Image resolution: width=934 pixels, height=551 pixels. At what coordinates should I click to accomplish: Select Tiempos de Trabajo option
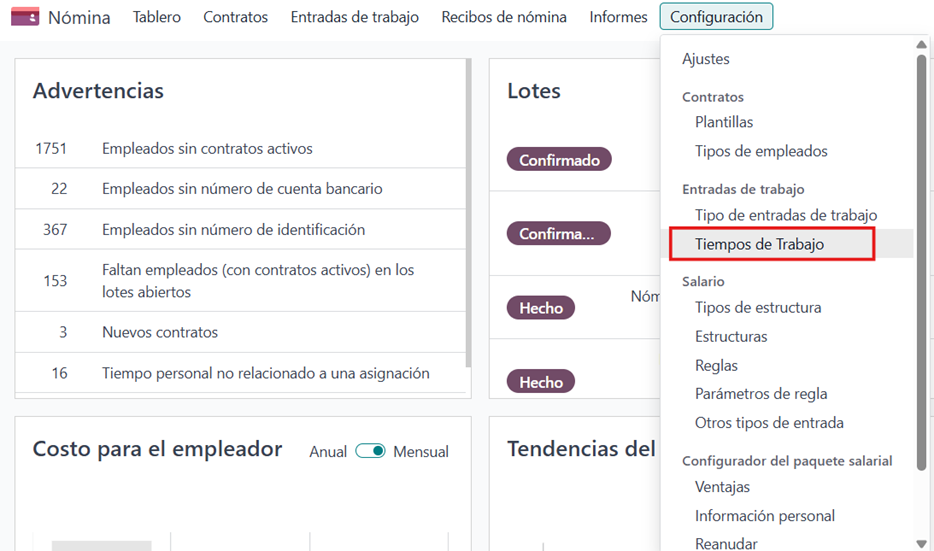tap(759, 244)
